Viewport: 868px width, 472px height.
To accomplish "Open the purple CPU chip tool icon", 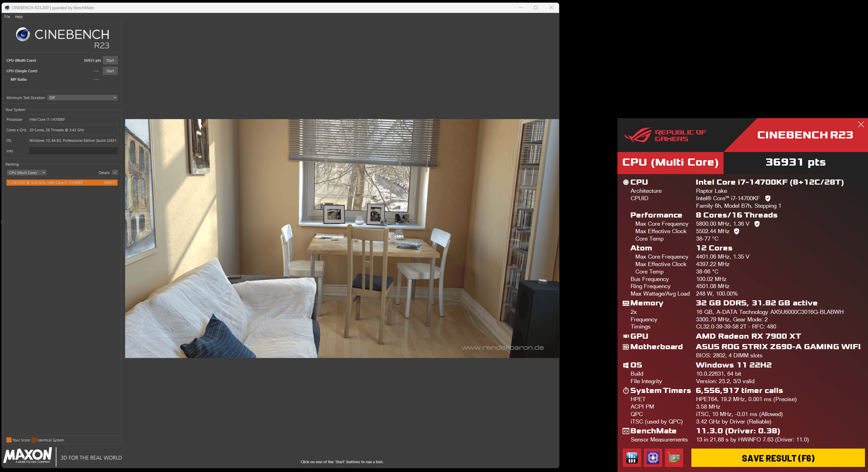I will coord(653,458).
